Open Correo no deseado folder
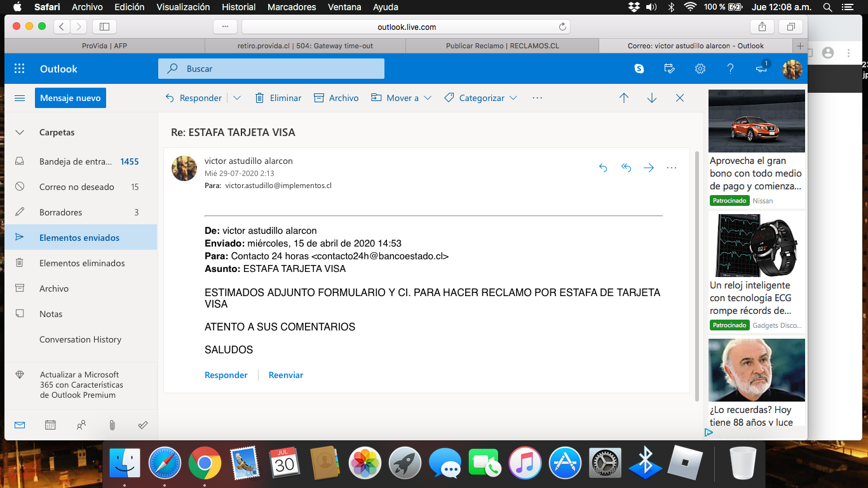The image size is (868, 488). tap(81, 187)
